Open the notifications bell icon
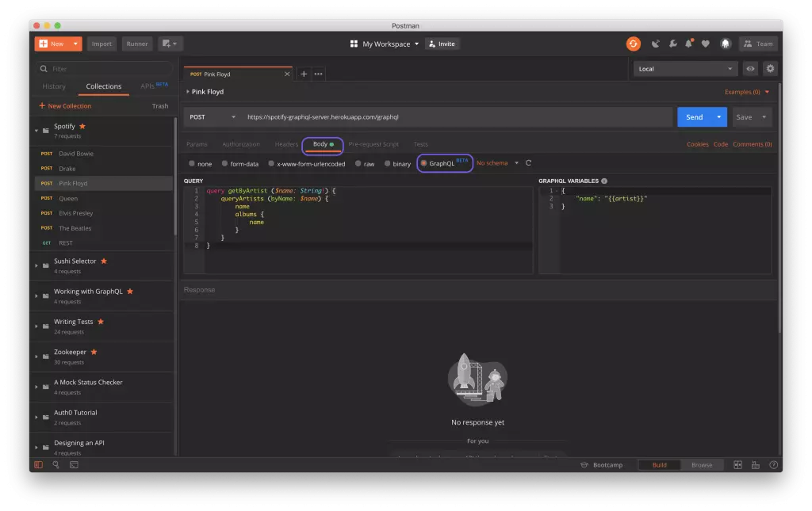Screen dimensions: 812x511 689,44
